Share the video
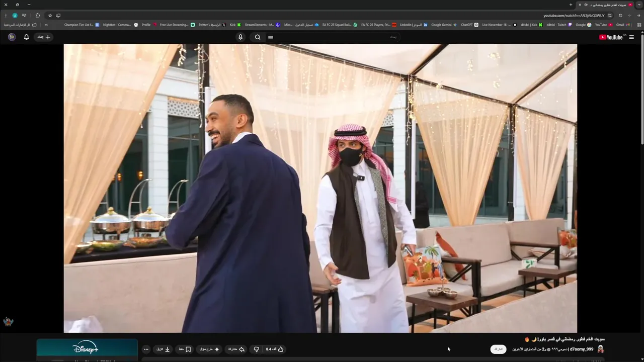The width and height of the screenshot is (644, 362). point(236,349)
